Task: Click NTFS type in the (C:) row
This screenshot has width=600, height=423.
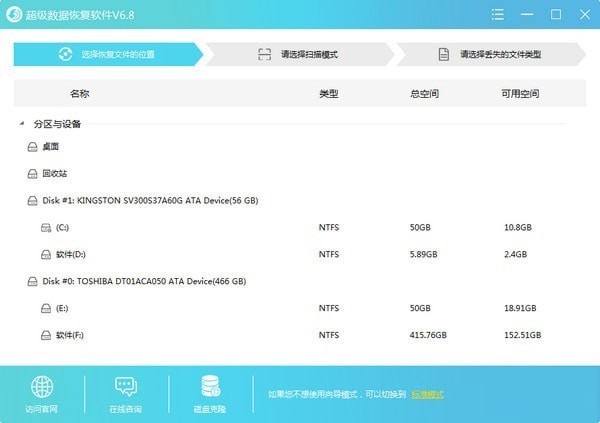Action: pyautogui.click(x=329, y=227)
